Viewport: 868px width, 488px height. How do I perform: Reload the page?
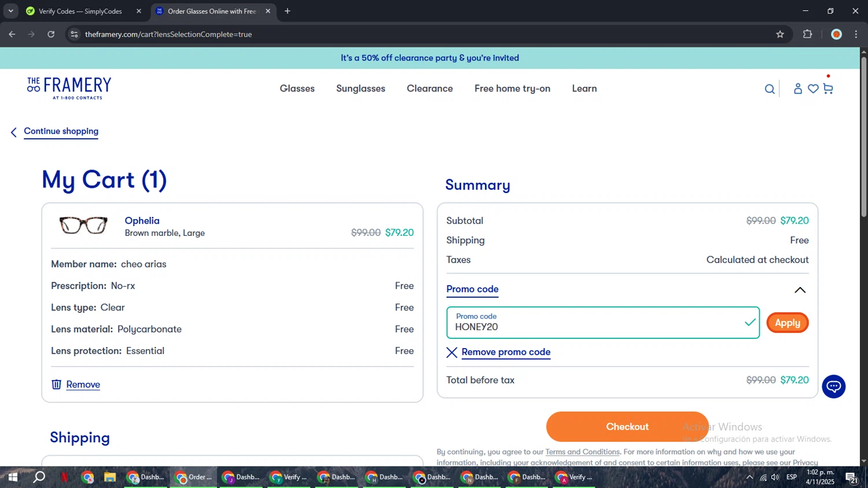pyautogui.click(x=51, y=34)
